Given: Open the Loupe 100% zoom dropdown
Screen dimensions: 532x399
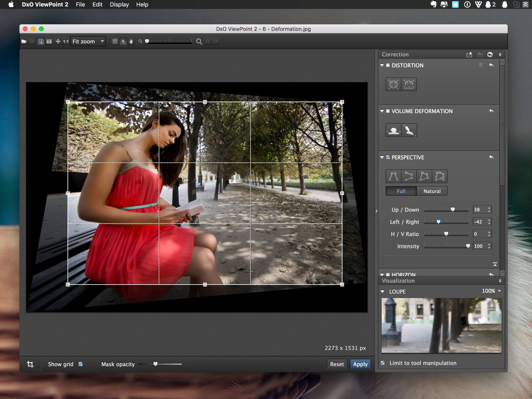Looking at the screenshot, I should pos(491,291).
